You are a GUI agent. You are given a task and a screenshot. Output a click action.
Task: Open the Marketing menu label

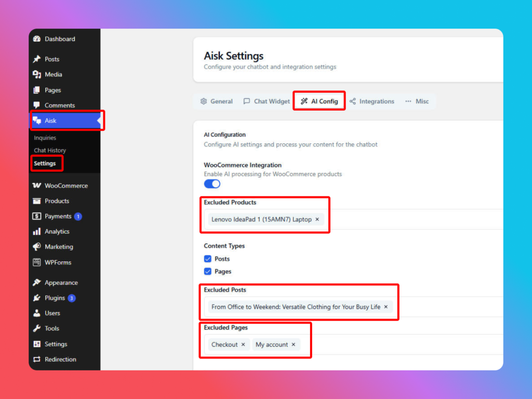pos(59,247)
